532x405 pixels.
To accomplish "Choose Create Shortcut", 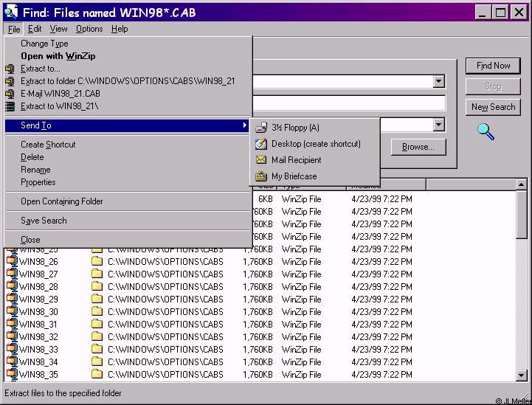I will pyautogui.click(x=128, y=145).
